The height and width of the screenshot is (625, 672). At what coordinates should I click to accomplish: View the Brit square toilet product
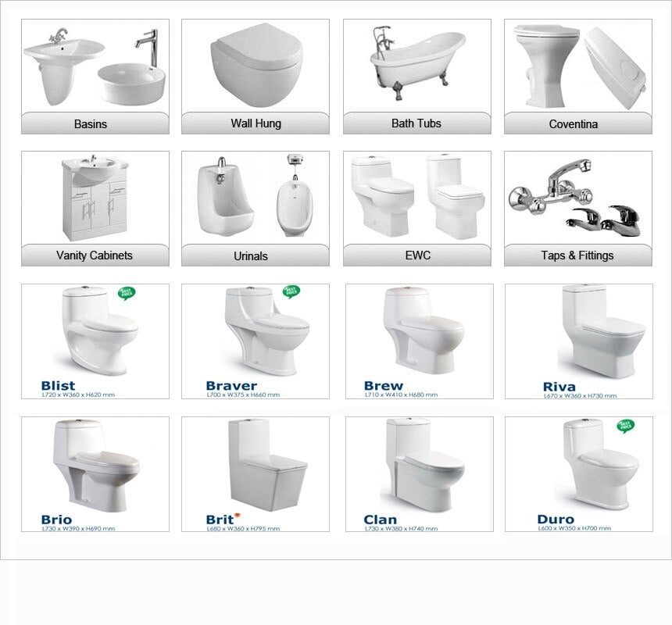(256, 474)
